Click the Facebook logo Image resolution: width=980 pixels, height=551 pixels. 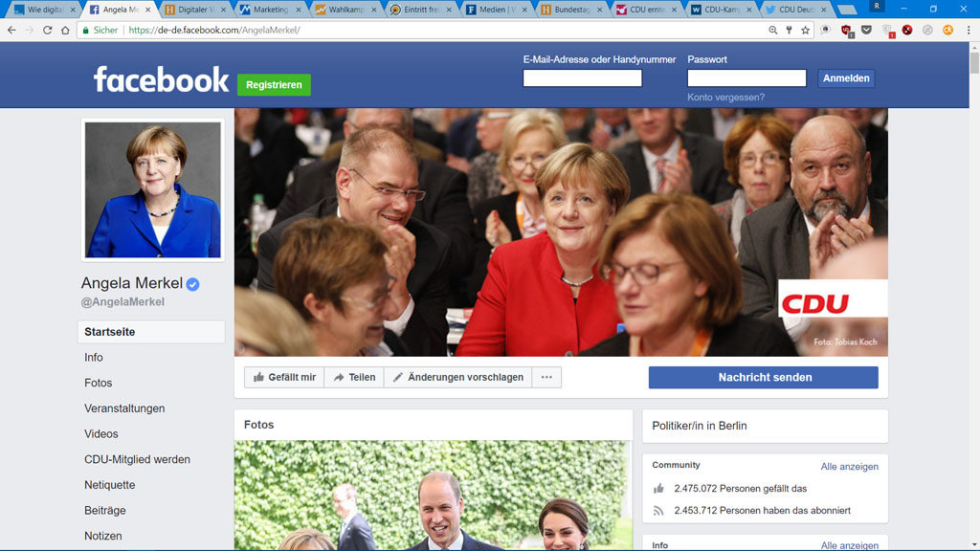pos(160,81)
